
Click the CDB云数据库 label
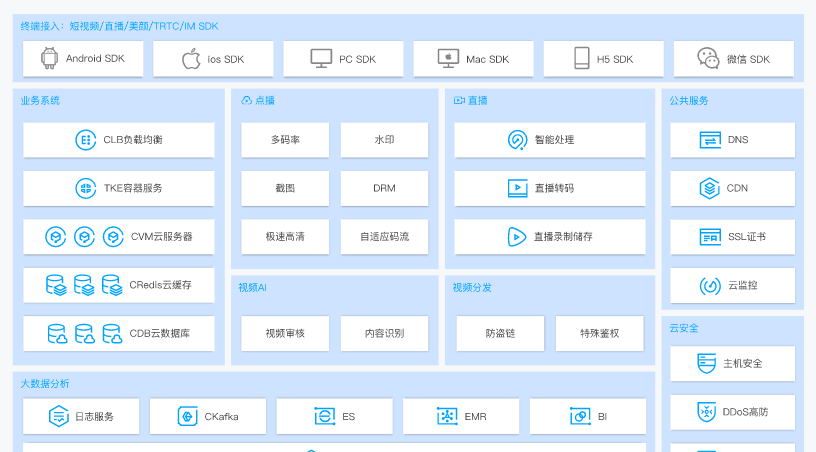click(160, 333)
